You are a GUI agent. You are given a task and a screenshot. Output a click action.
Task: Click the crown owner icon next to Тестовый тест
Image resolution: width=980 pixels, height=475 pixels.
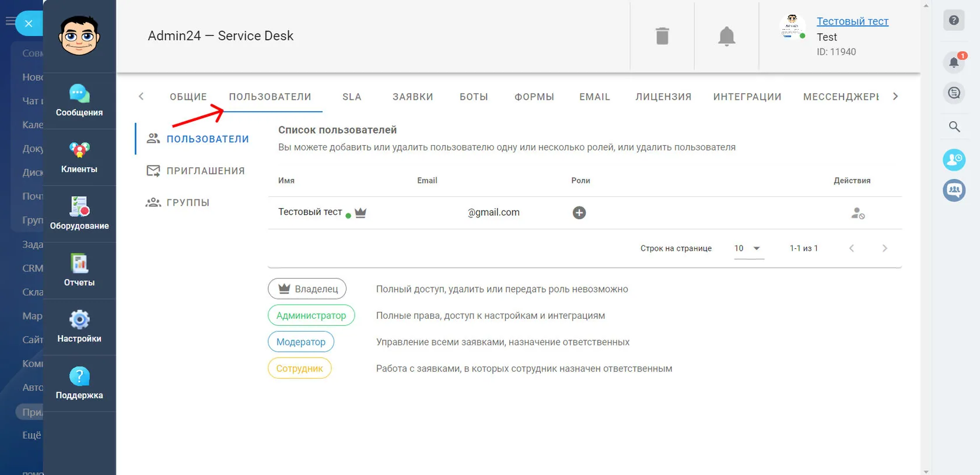[360, 213]
